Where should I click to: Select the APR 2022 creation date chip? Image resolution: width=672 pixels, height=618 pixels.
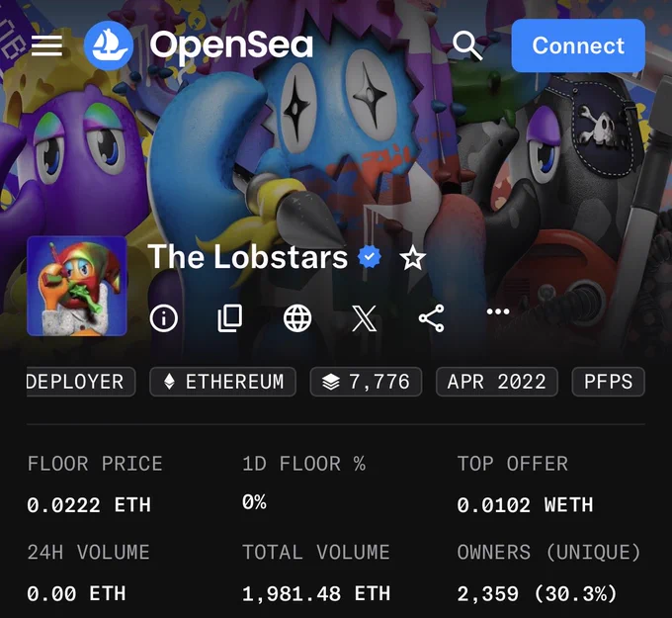click(x=497, y=382)
